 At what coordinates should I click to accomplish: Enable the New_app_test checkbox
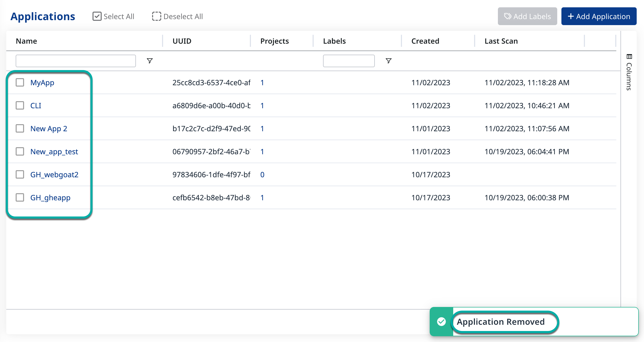[20, 152]
